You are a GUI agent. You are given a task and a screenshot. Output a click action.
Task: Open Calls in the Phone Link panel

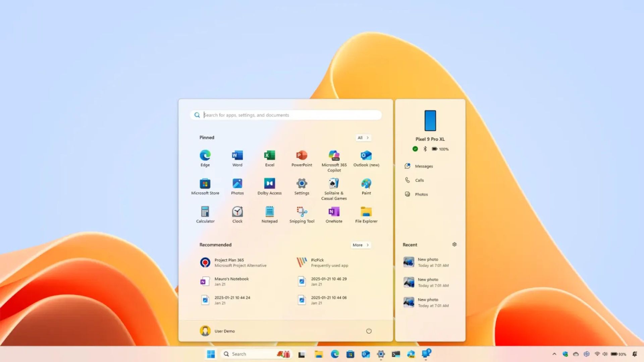419,180
